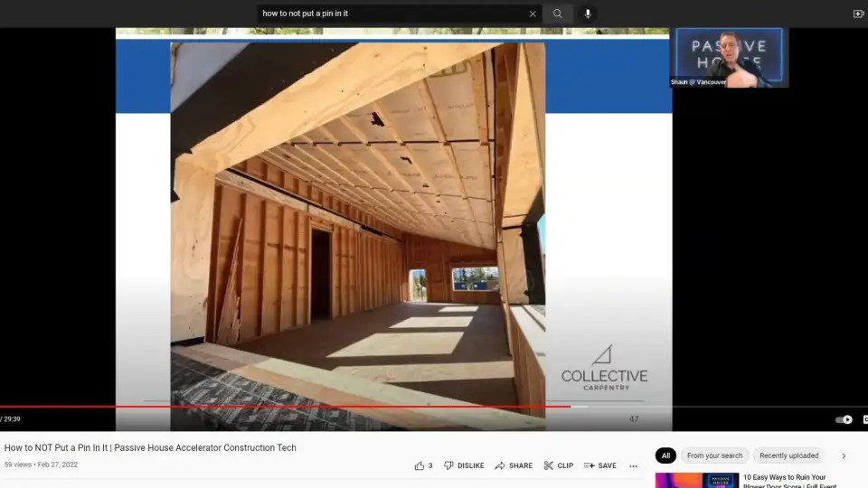868x488 pixels.
Task: Clear the search box text
Action: coord(533,14)
